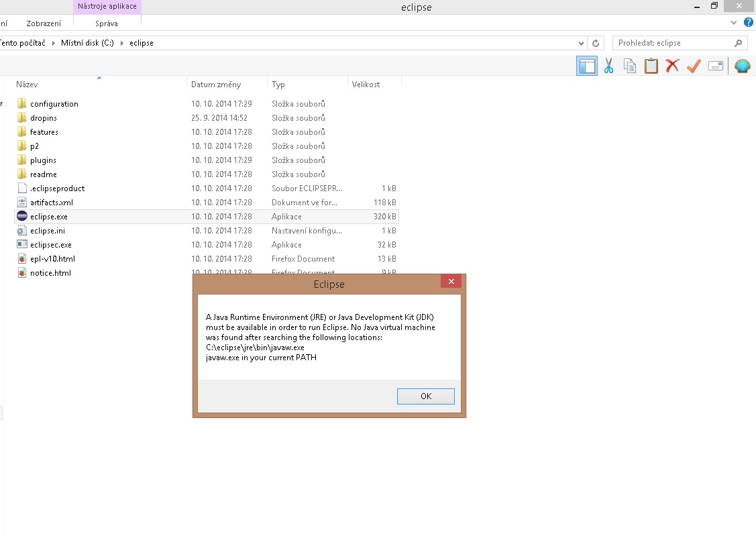Restore down the eclipse Explorer window
The height and width of the screenshot is (536, 756).
pos(714,6)
